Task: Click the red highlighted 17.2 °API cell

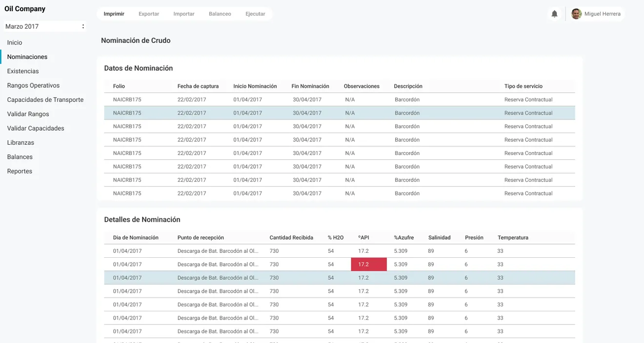Action: [369, 265]
